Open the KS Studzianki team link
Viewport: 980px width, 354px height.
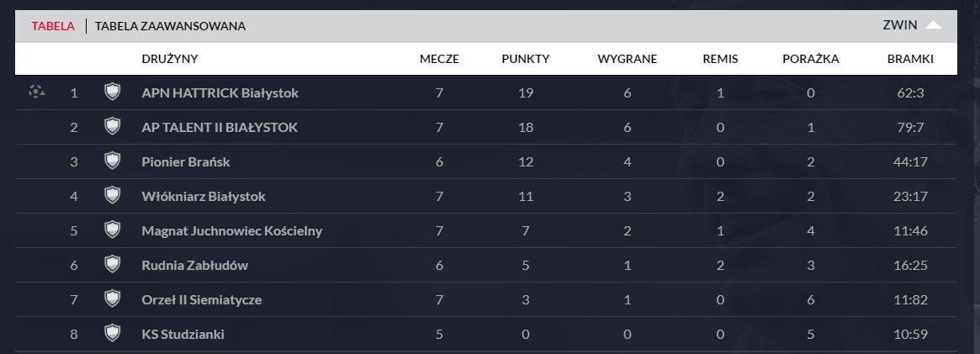[183, 334]
